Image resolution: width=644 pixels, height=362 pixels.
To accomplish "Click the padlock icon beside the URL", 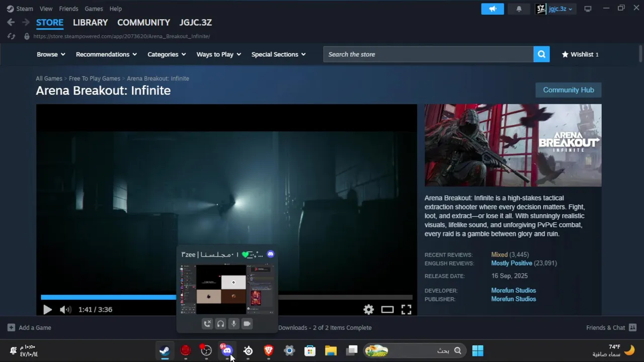I will [27, 36].
